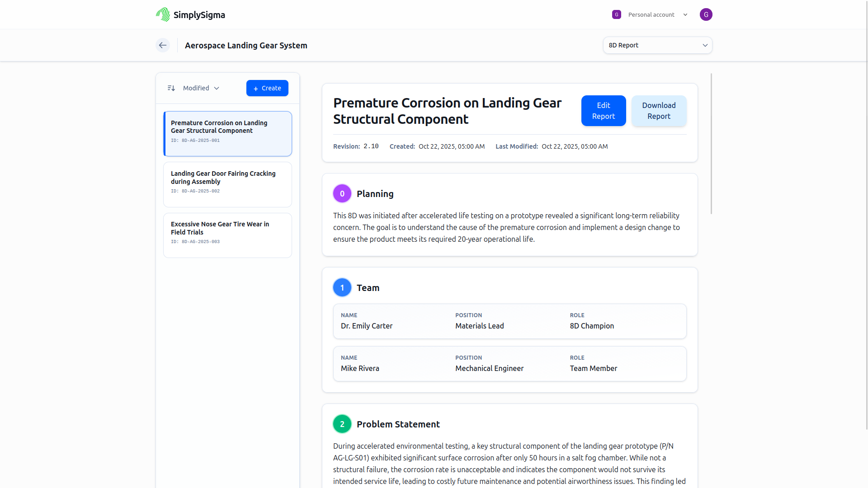Click the plus icon on the Create button
Screen dimensions: 868x488
pos(256,88)
